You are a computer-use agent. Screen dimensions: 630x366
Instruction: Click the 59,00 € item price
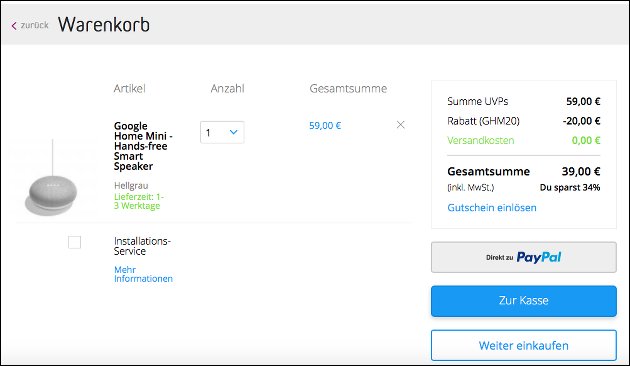(325, 126)
